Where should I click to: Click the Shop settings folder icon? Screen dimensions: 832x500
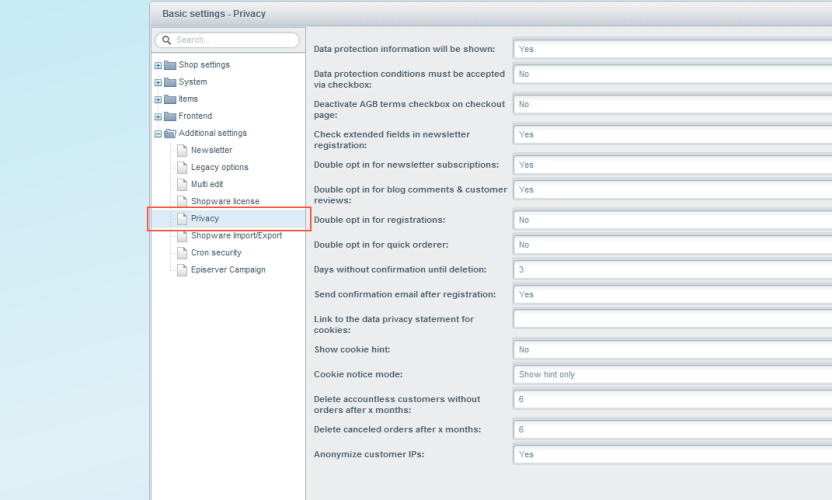coord(170,65)
